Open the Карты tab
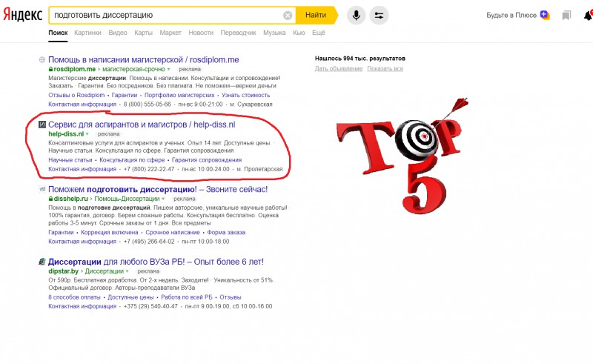The width and height of the screenshot is (593, 364). 143,33
